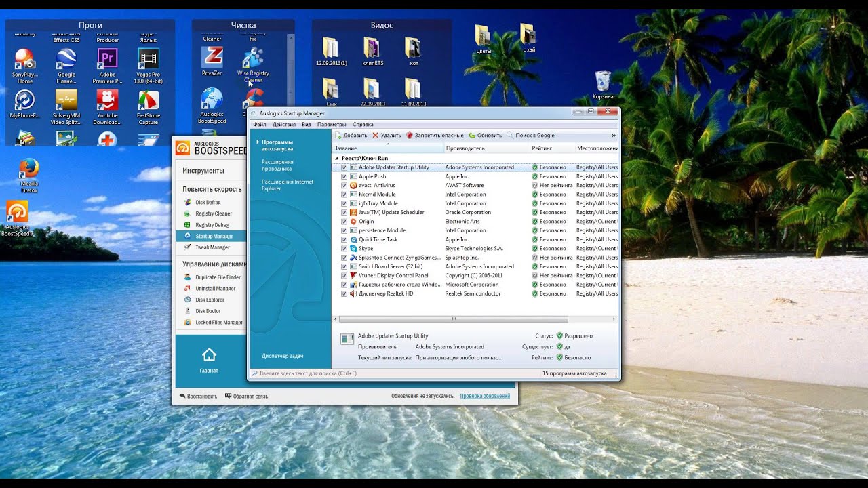The height and width of the screenshot is (488, 868).
Task: Open the Действия menu
Action: pyautogui.click(x=284, y=124)
